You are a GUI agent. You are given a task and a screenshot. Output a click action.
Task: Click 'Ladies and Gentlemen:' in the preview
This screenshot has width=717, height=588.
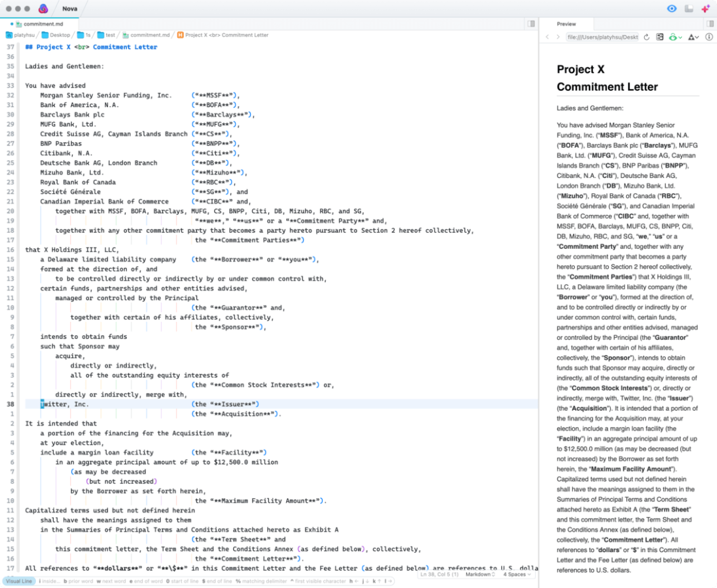pos(590,108)
